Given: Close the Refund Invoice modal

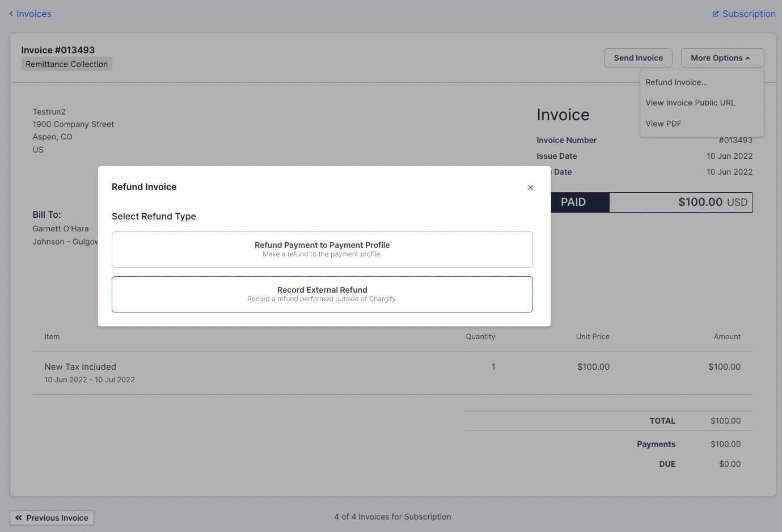Looking at the screenshot, I should (530, 187).
